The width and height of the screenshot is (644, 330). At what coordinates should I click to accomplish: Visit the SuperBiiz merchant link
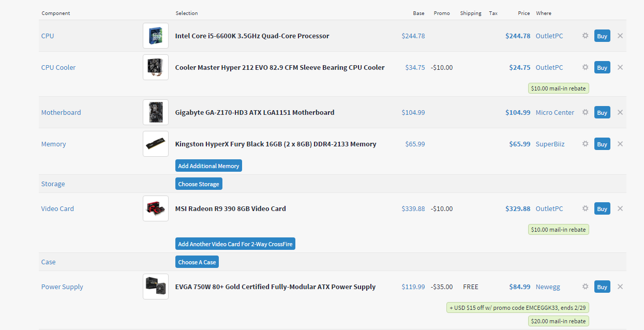point(550,144)
